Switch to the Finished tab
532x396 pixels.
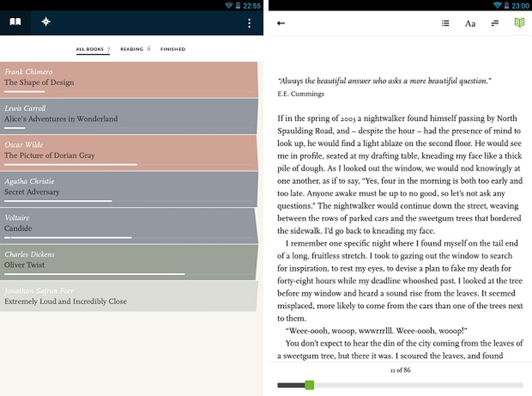(x=172, y=49)
